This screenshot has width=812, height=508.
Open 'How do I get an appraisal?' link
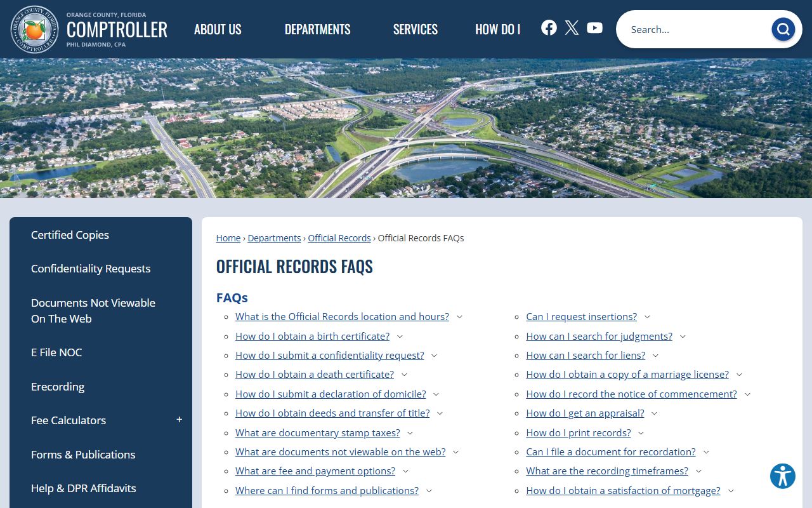(585, 413)
